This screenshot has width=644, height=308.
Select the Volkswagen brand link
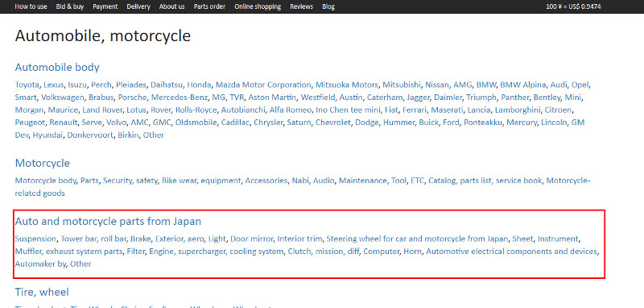(63, 98)
